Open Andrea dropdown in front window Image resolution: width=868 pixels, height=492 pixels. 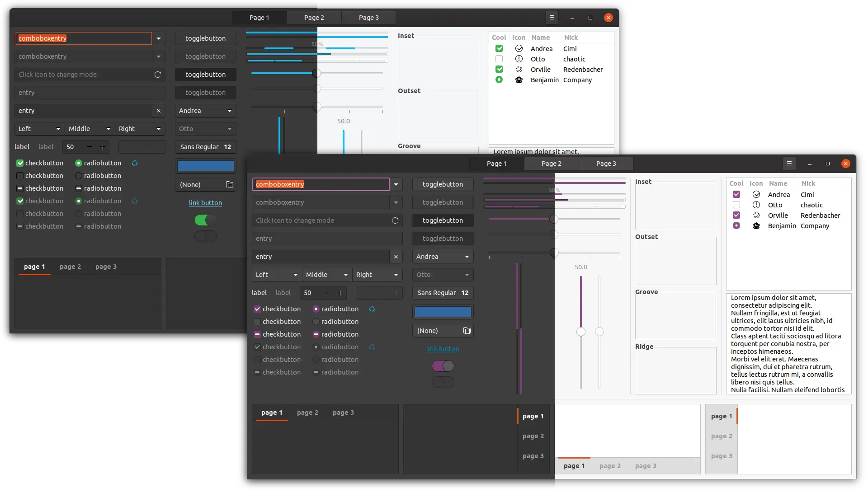tap(443, 257)
